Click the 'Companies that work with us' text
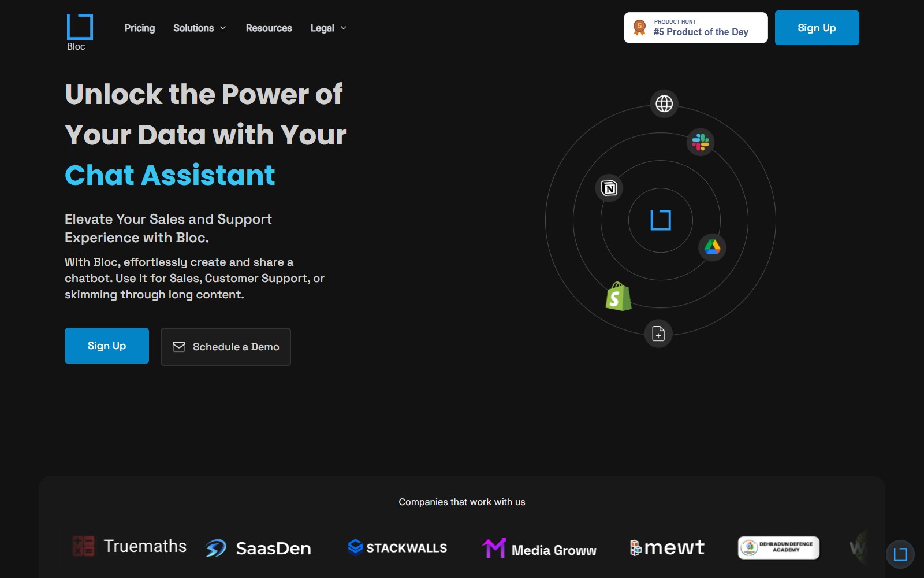 point(462,502)
